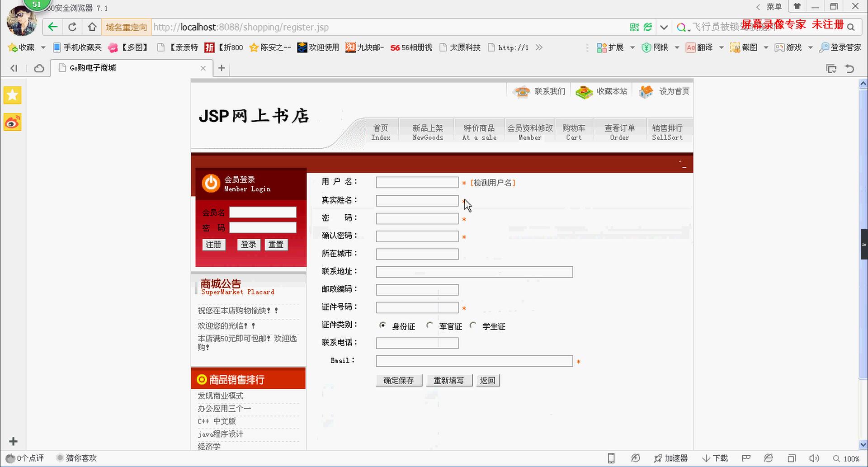
Task: Click the 用户名 registration input field
Action: pyautogui.click(x=417, y=182)
